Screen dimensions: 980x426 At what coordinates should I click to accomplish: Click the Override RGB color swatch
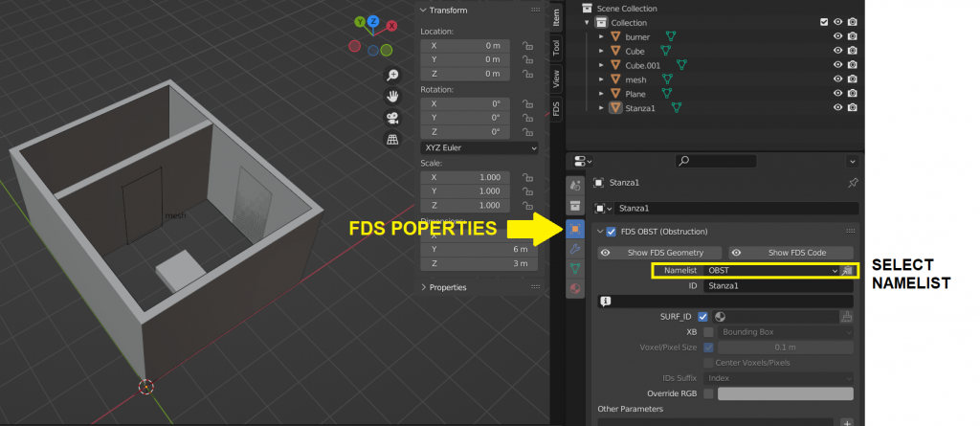(786, 393)
